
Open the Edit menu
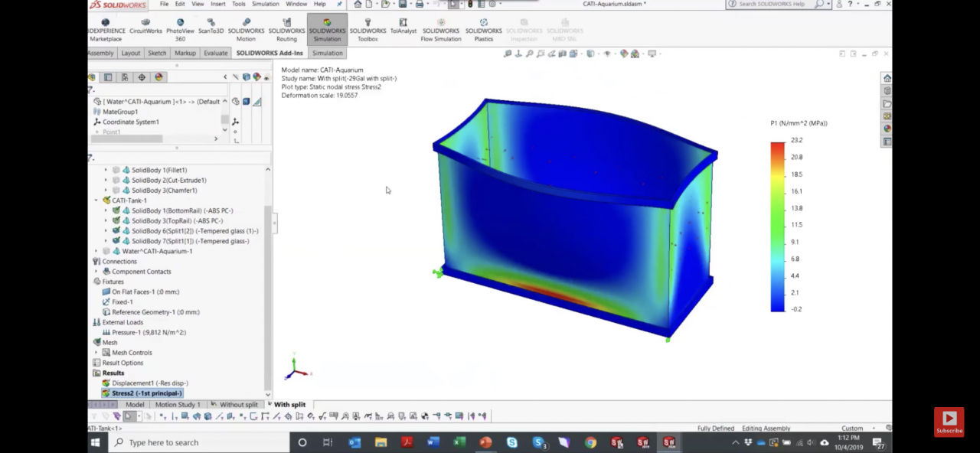point(180,4)
